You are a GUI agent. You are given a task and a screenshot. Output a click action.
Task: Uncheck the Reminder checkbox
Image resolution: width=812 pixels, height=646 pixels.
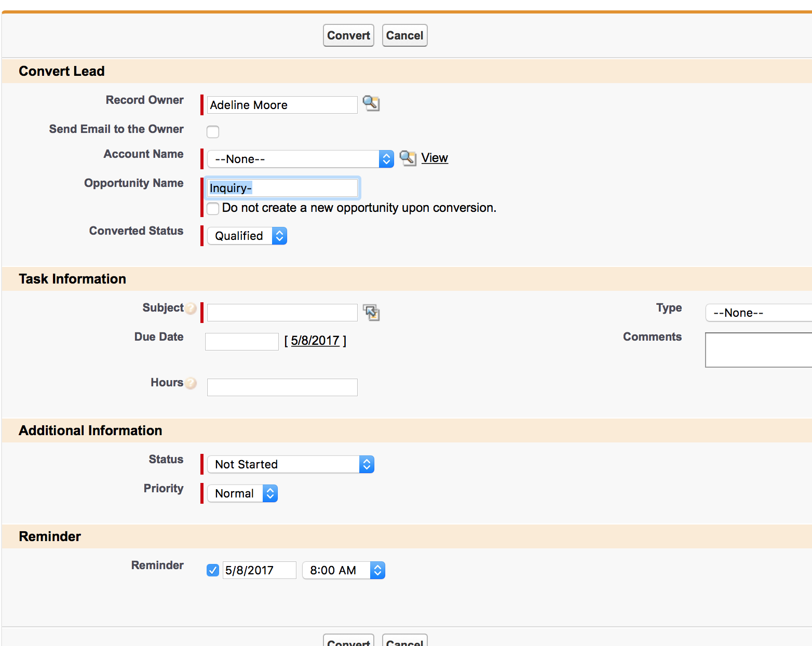point(213,570)
